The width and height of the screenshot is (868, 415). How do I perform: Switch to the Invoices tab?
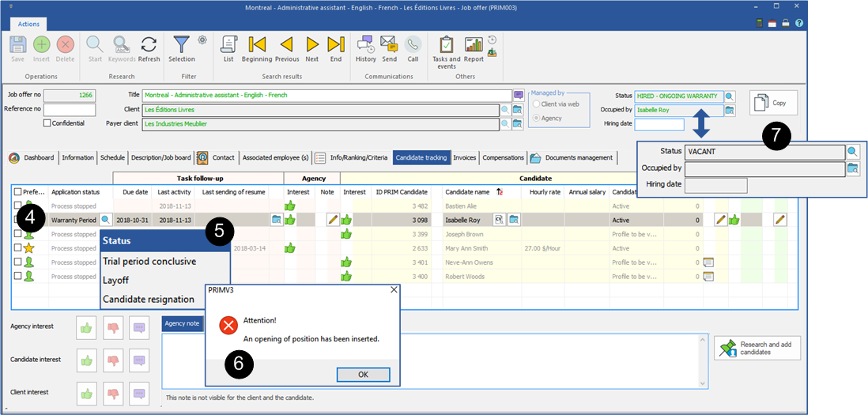[x=465, y=158]
